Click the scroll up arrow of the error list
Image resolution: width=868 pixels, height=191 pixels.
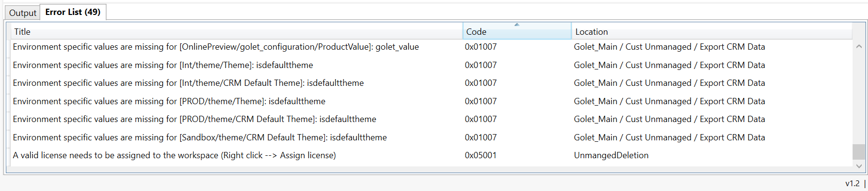(859, 47)
